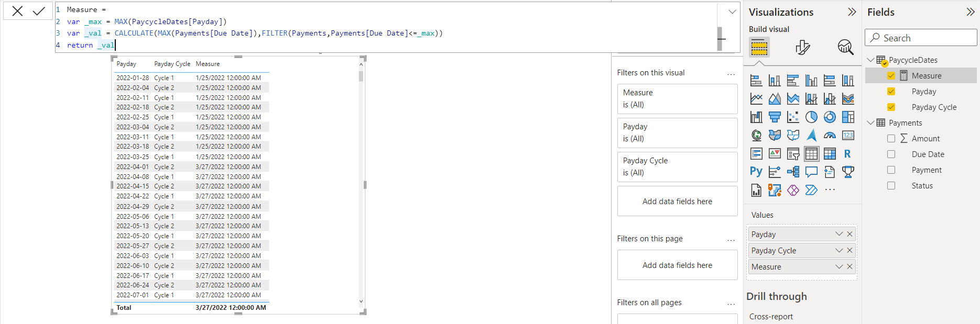
Task: Switch to the Analytics magnifier tab
Action: [845, 48]
